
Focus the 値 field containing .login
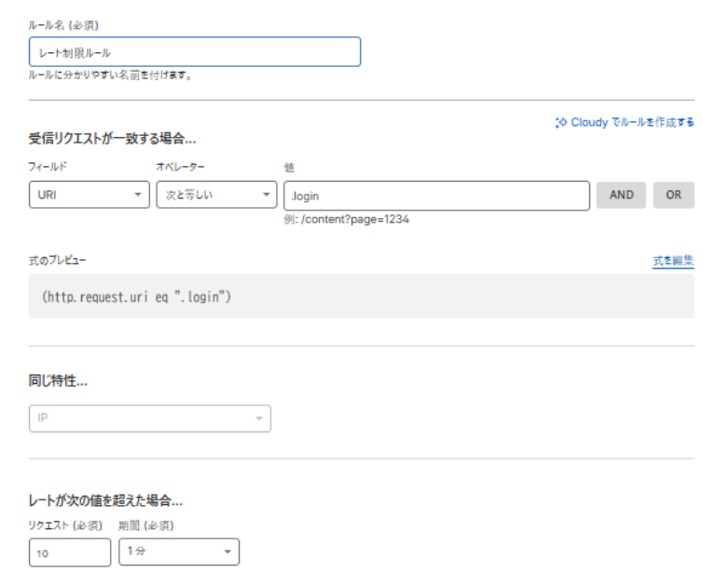[435, 195]
